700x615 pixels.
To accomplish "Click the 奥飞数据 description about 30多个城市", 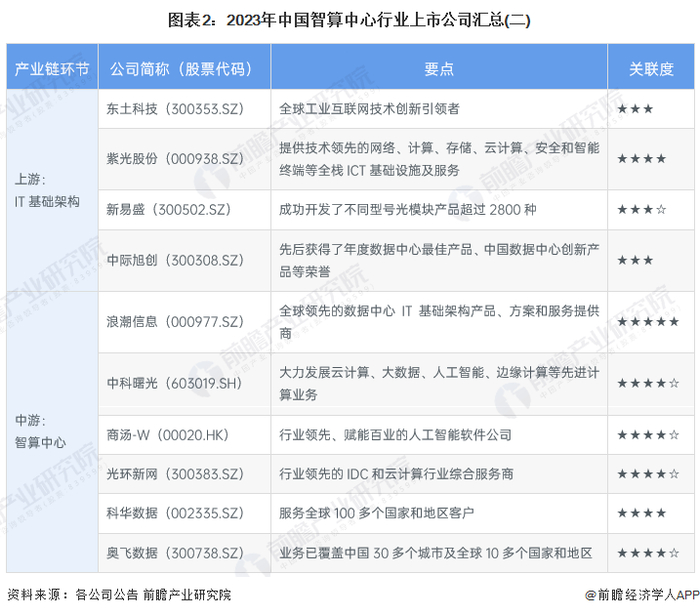I will (x=436, y=553).
